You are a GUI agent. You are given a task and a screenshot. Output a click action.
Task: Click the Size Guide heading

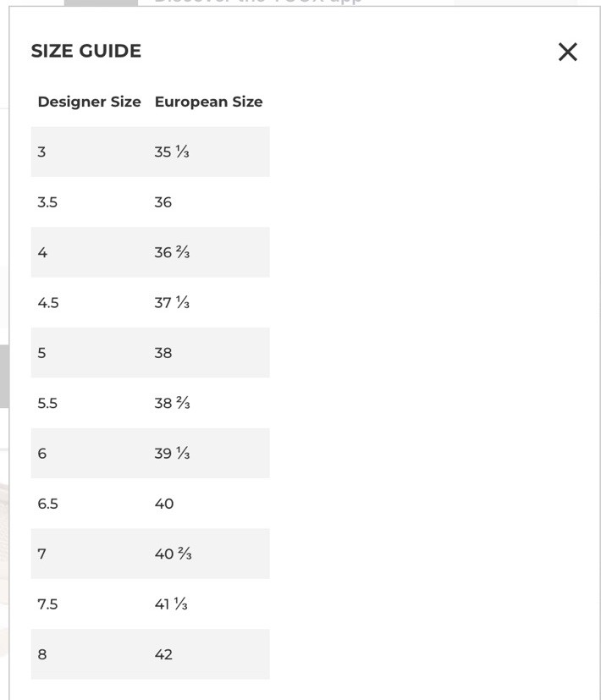click(85, 51)
